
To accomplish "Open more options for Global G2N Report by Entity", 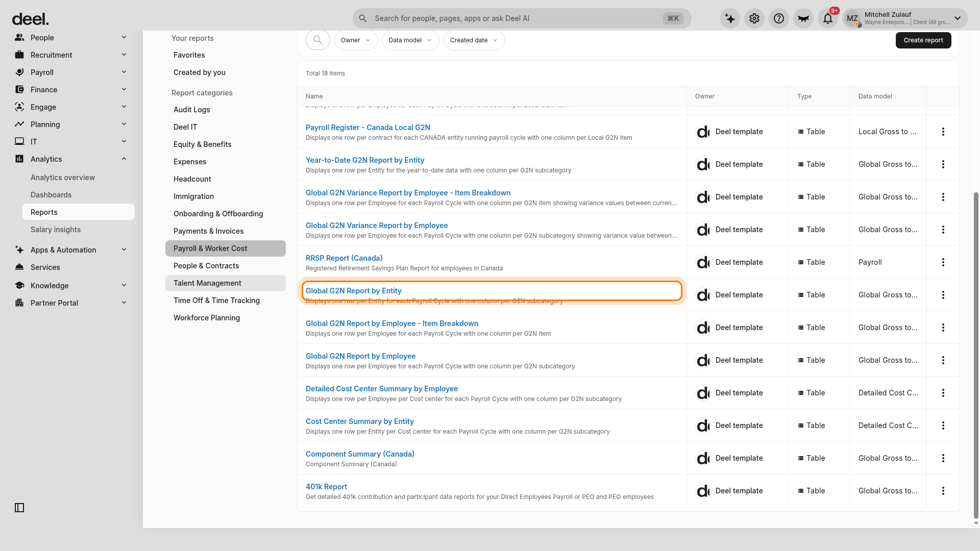I will [x=943, y=295].
